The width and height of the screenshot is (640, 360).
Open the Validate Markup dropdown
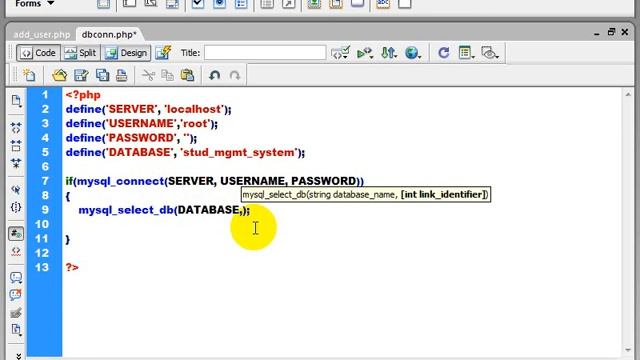coord(340,53)
